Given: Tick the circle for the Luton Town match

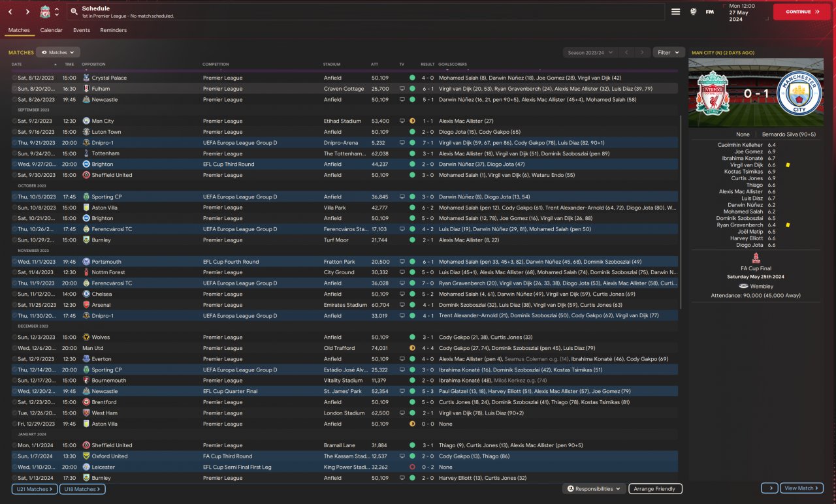Looking at the screenshot, I should 14,132.
